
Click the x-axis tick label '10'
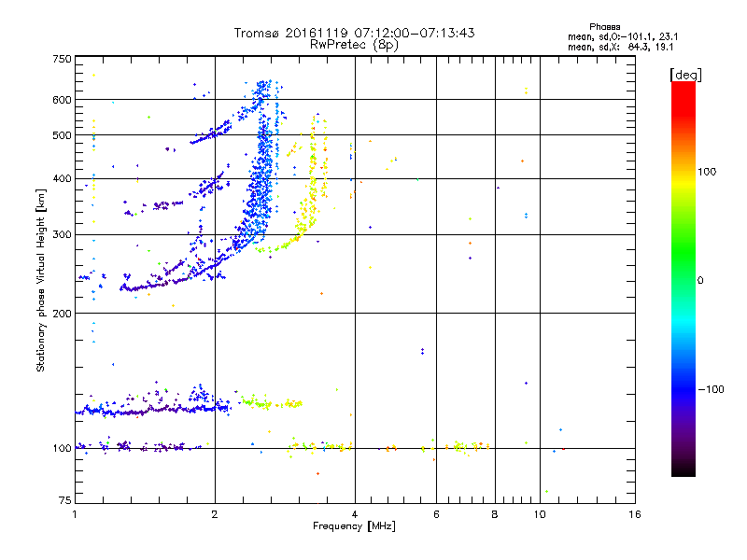[540, 514]
